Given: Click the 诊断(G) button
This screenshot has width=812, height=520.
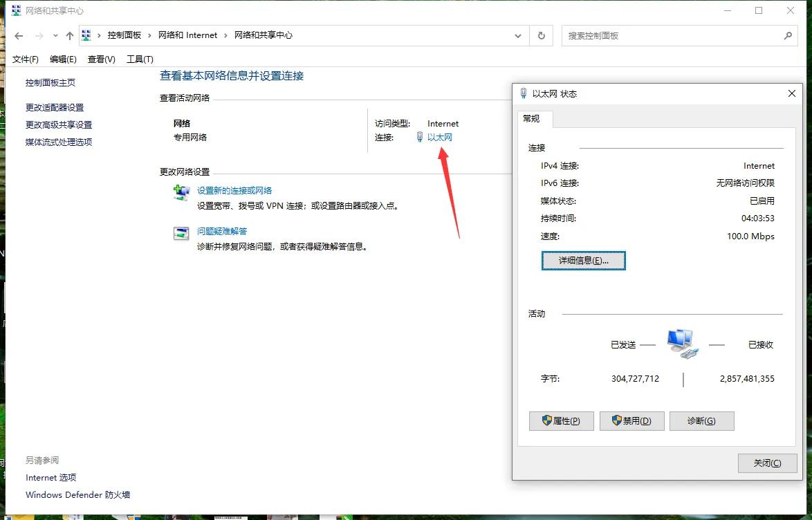Looking at the screenshot, I should 701,420.
